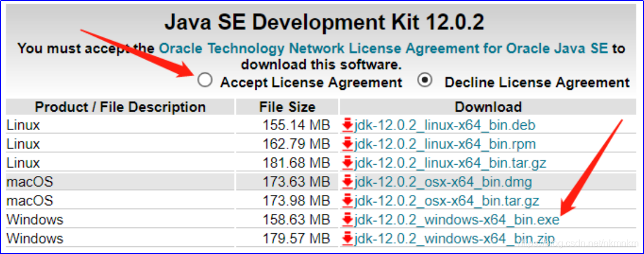Click the red download arrow beside linux-x64_bin.tar.gz
Image resolution: width=644 pixels, height=254 pixels.
coord(347,163)
